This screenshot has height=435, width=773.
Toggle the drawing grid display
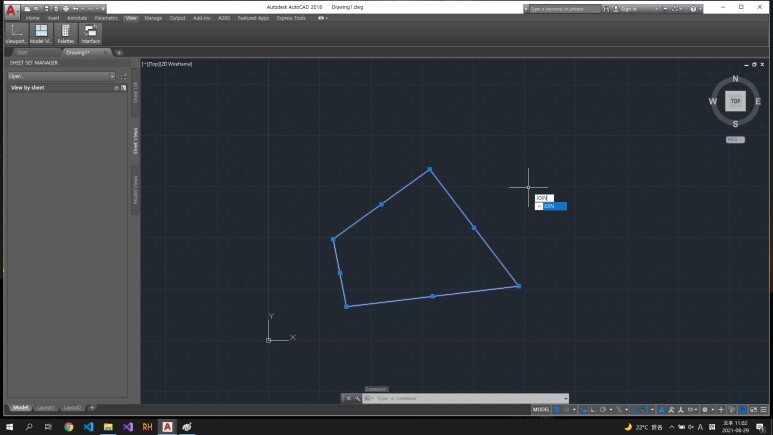point(556,410)
